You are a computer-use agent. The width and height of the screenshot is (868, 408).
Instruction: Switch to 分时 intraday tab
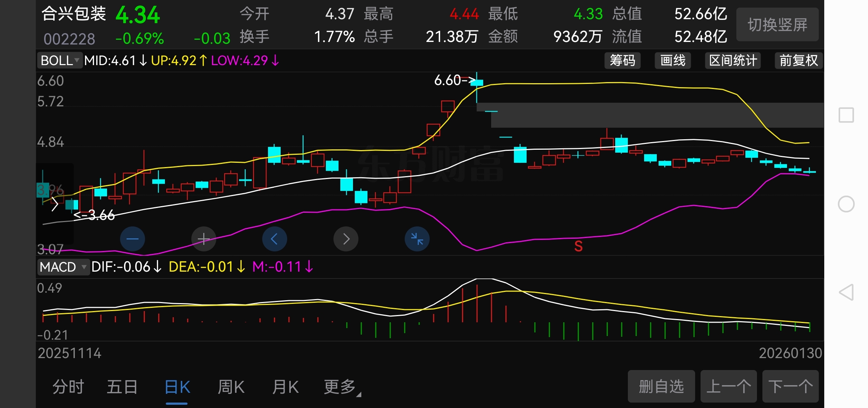click(x=68, y=387)
